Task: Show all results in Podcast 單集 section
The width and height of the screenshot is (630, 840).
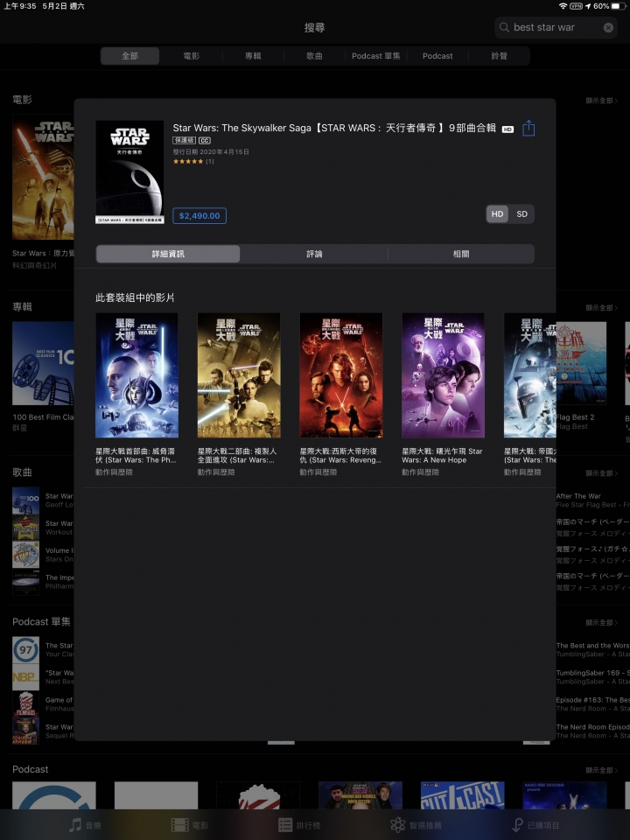Action: pos(601,623)
